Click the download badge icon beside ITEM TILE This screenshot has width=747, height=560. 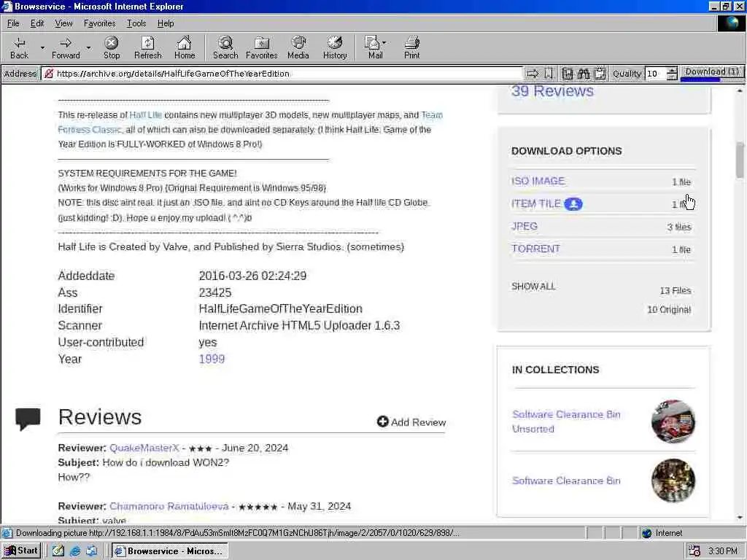(x=573, y=204)
